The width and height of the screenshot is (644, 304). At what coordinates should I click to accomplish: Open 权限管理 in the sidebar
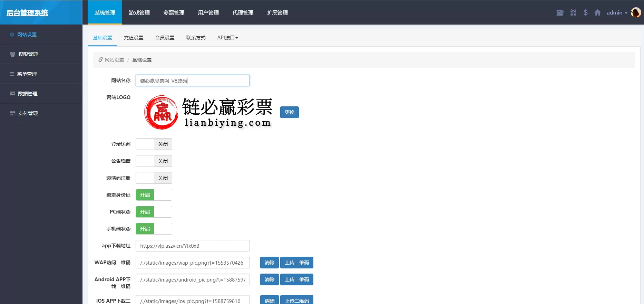pos(41,54)
